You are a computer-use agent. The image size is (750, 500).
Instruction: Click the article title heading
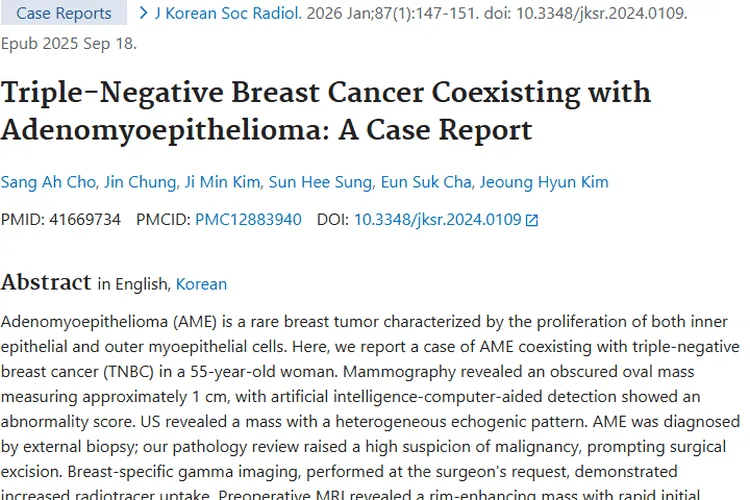coord(326,110)
